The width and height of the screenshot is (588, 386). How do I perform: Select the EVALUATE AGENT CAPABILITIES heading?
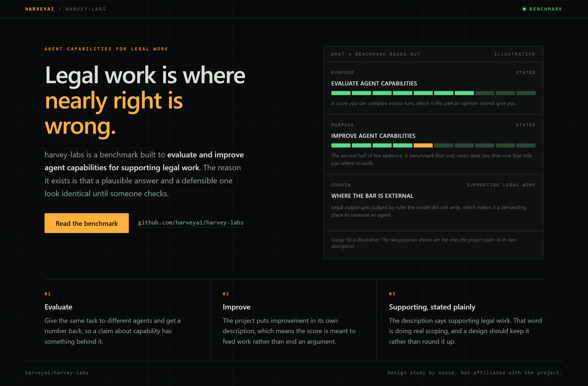[374, 84]
